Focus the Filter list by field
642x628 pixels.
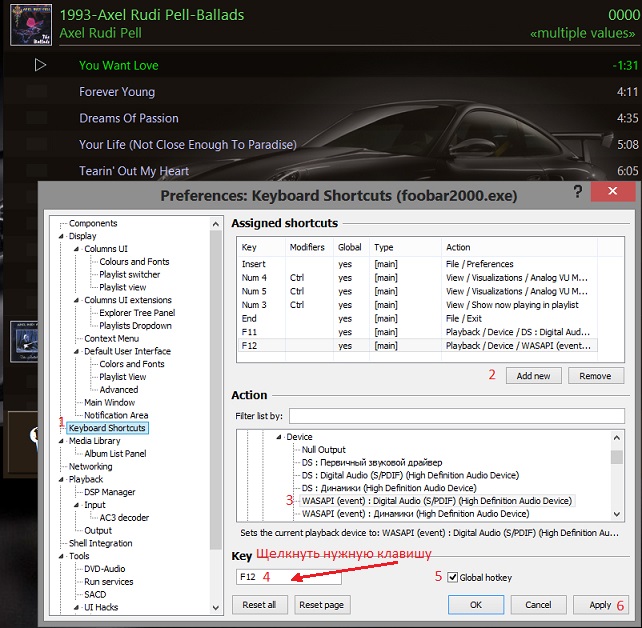click(456, 416)
